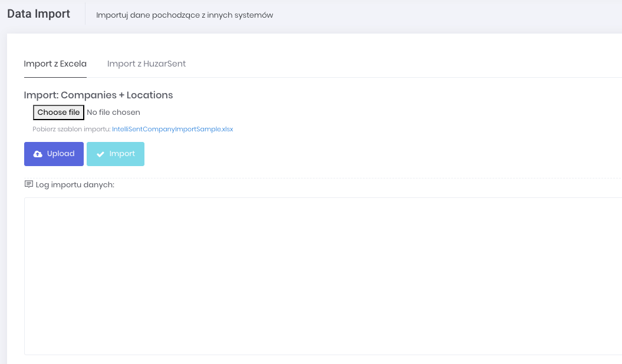622x364 pixels.
Task: Click the 'Pobierz szablon importu:' label text
Action: pyautogui.click(x=71, y=129)
